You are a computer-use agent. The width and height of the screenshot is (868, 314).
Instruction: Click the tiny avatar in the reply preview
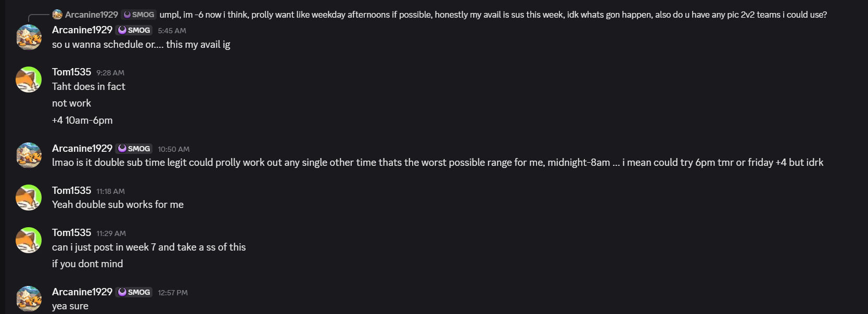tap(58, 15)
